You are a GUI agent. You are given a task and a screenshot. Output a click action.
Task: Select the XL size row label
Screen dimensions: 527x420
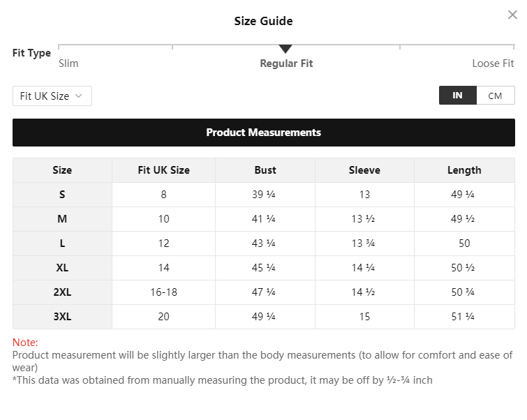coord(62,268)
